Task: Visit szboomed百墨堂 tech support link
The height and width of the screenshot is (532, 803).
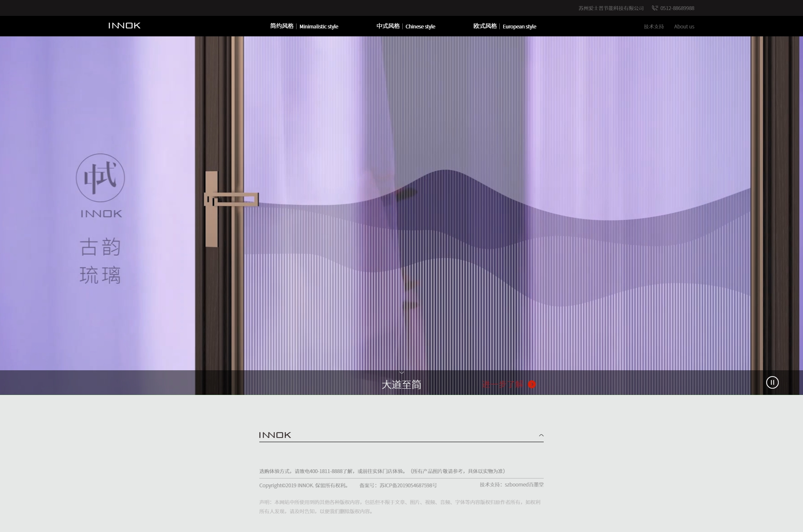Action: pos(524,485)
